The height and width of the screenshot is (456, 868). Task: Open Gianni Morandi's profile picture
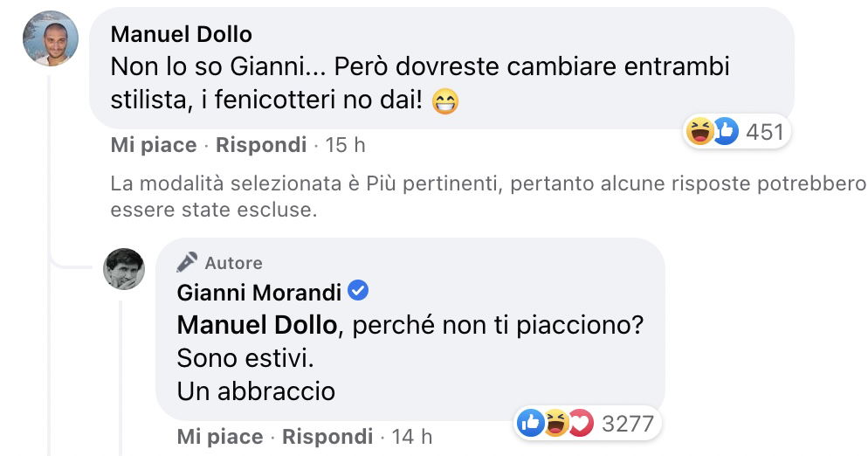click(x=125, y=269)
